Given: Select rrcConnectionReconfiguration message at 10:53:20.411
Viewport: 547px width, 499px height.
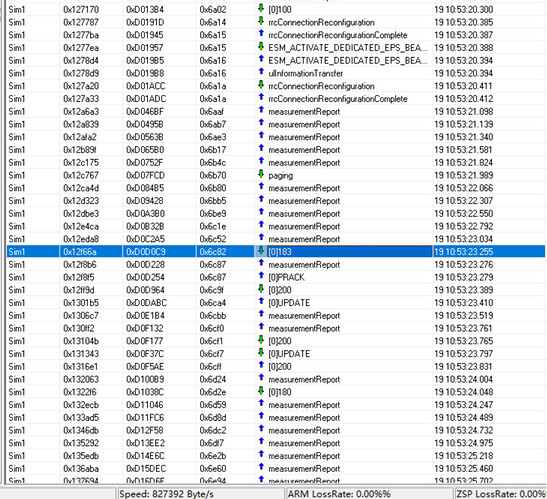Looking at the screenshot, I should (x=321, y=86).
